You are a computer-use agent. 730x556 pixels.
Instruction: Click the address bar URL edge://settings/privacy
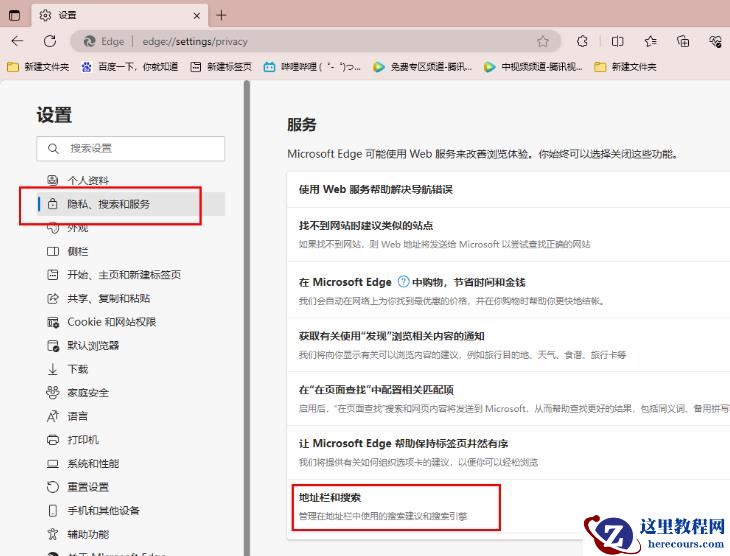pos(195,41)
